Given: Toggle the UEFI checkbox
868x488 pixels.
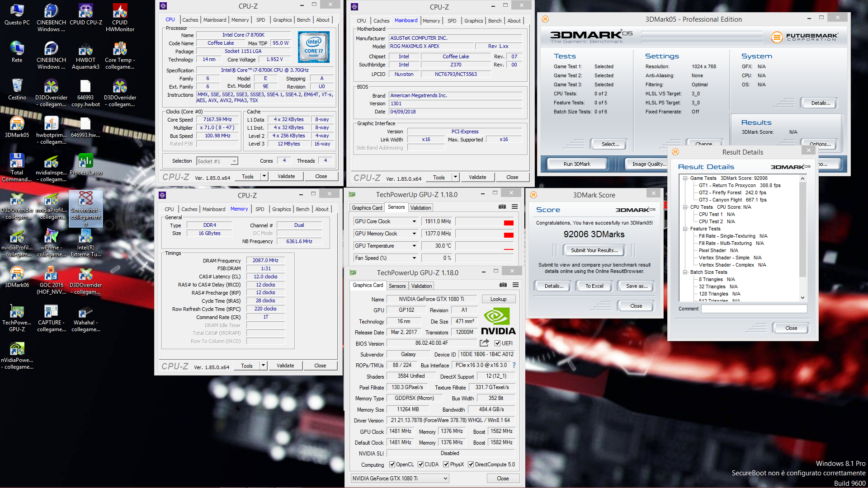Looking at the screenshot, I should click(x=497, y=343).
